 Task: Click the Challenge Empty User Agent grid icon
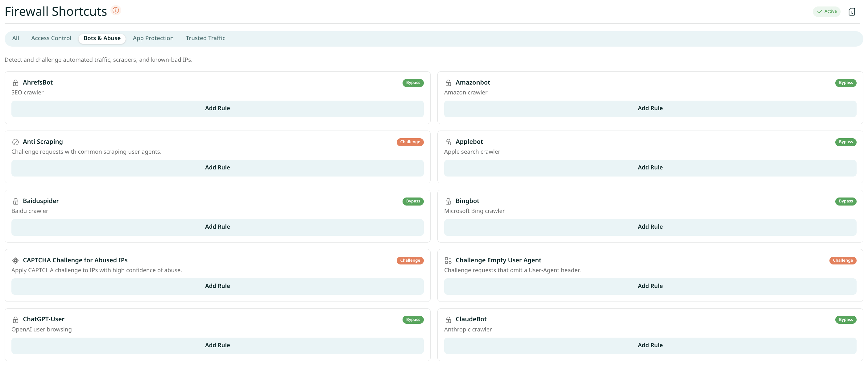pos(448,260)
